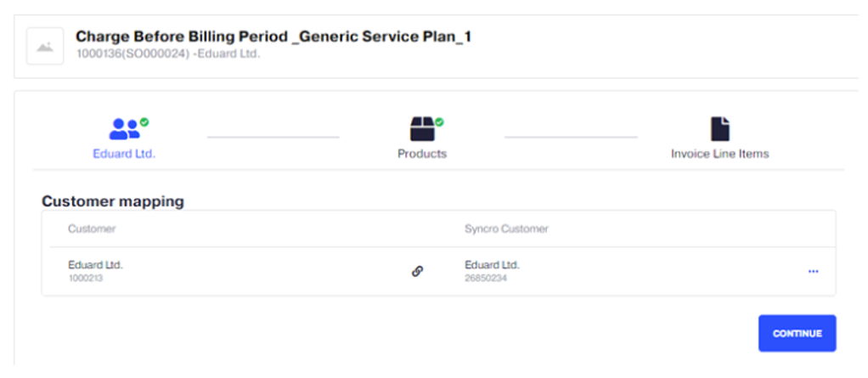Click the Syncro Customer column header
This screenshot has height=378, width=868.
[506, 229]
